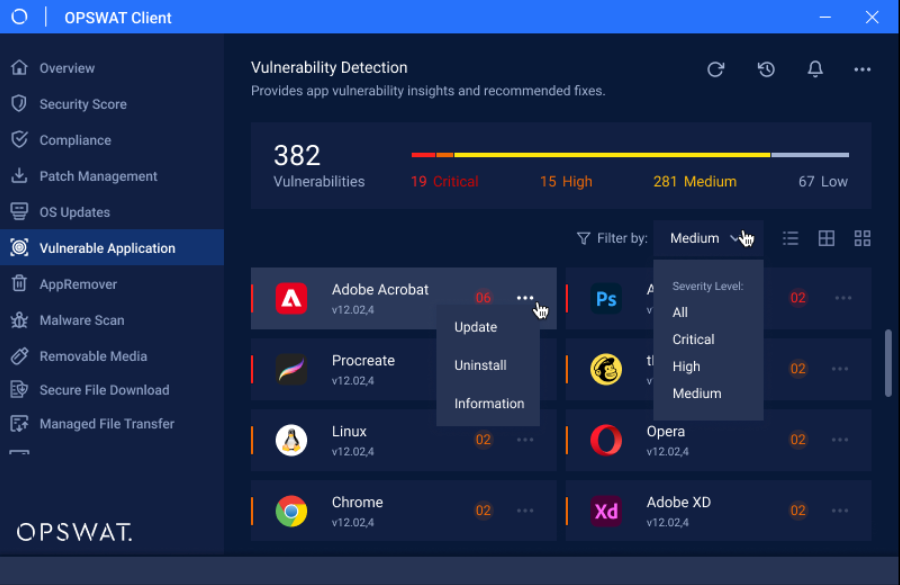Select High severity level

[x=686, y=366]
